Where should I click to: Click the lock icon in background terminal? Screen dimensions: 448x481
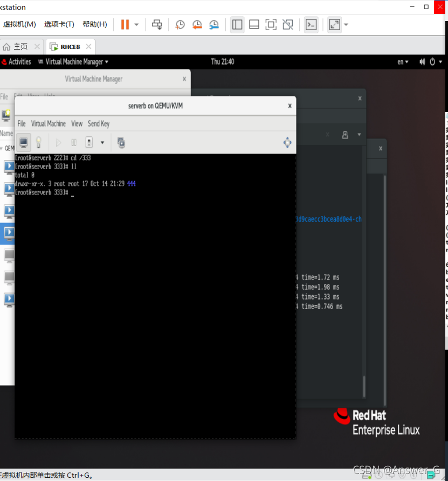coord(345,135)
